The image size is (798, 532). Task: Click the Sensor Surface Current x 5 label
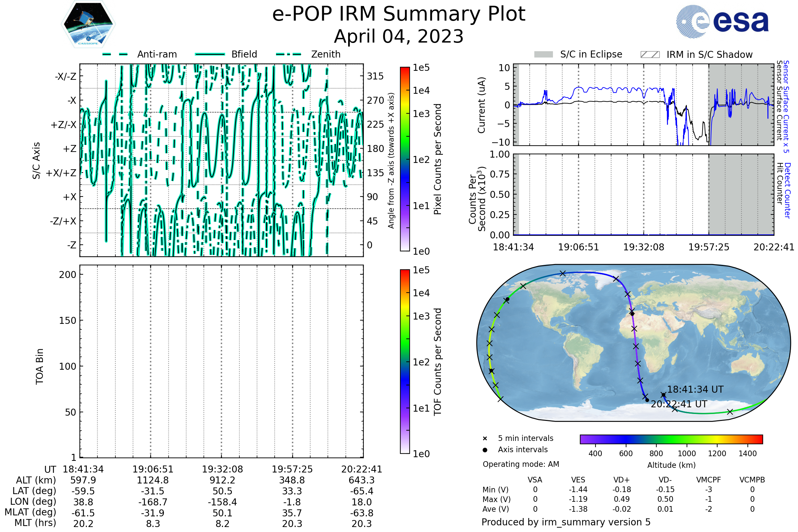[x=786, y=106]
